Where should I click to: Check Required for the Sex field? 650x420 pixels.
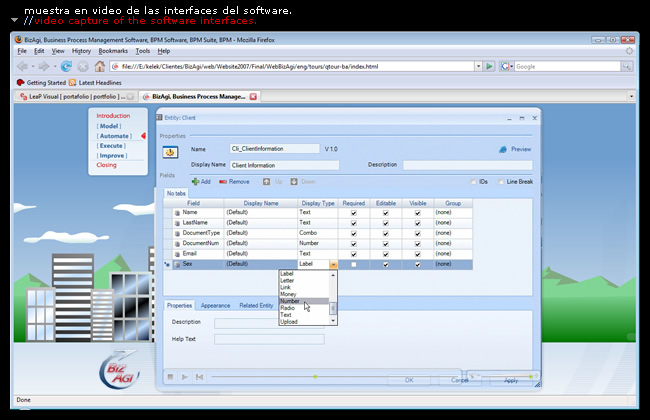pyautogui.click(x=353, y=264)
